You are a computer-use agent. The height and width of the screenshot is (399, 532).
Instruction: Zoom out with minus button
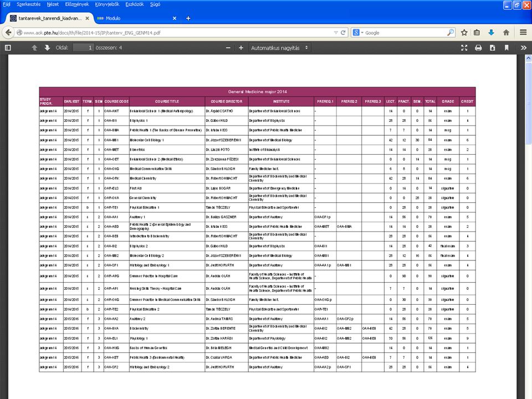pyautogui.click(x=228, y=48)
